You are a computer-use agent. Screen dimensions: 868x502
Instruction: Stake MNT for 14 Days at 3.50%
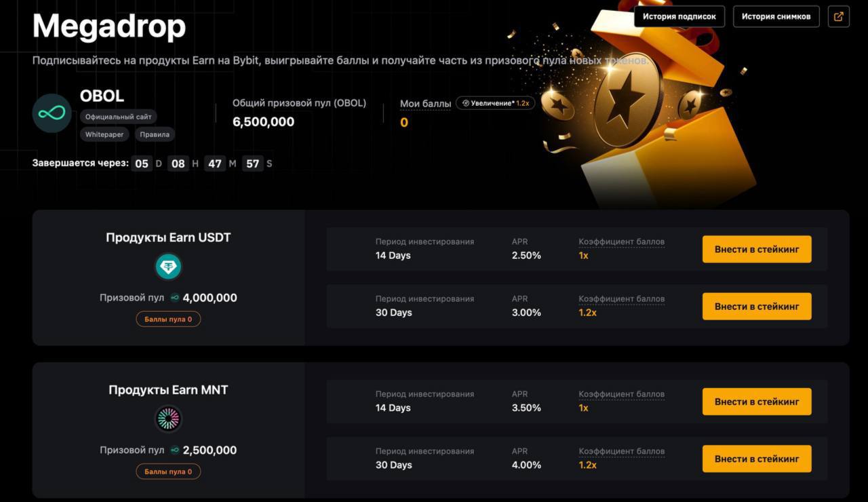click(757, 402)
